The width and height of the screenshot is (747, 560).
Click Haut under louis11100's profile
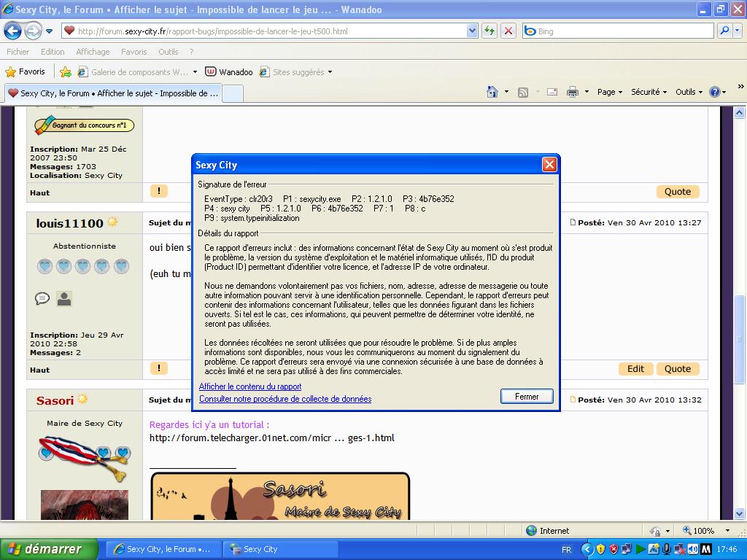pyautogui.click(x=39, y=370)
